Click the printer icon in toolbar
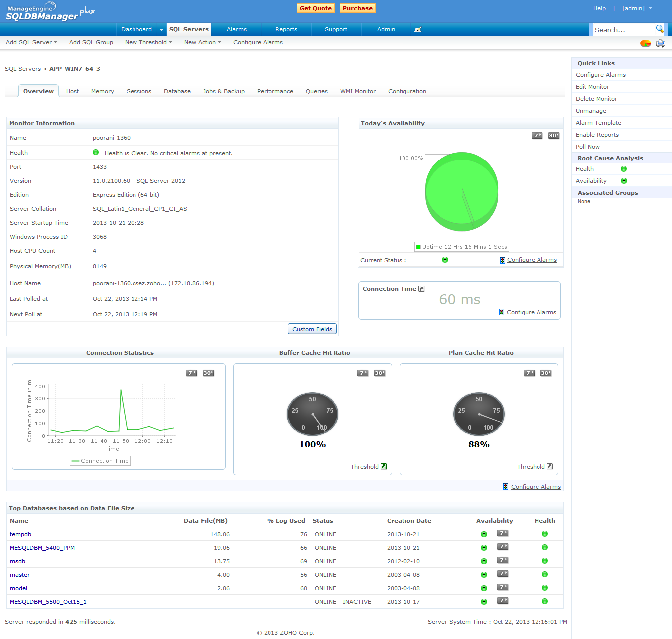Image resolution: width=672 pixels, height=639 pixels. tap(660, 43)
